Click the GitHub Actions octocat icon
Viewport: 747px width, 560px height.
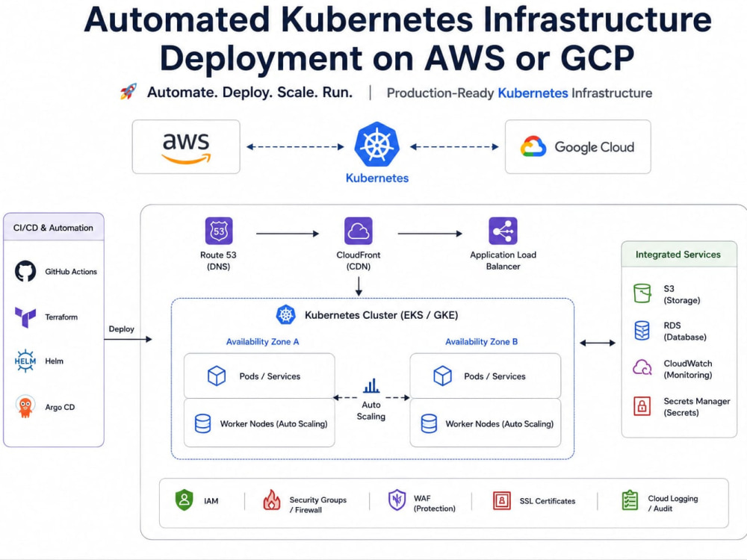[25, 272]
